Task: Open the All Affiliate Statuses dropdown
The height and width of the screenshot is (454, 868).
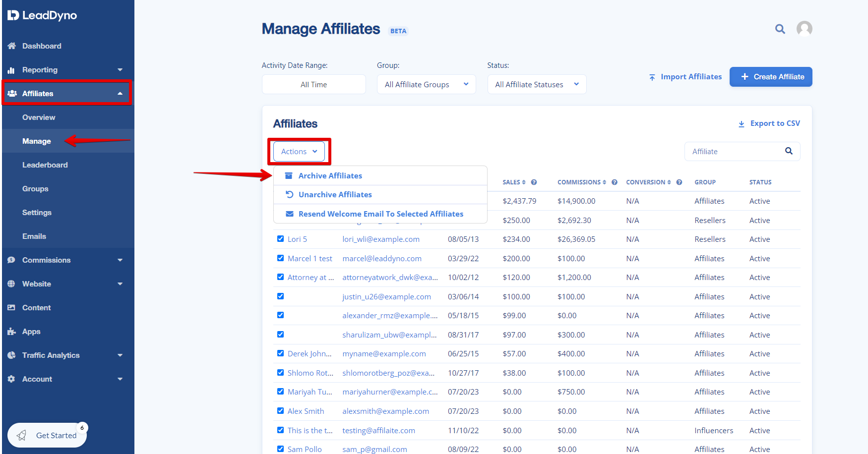Action: 537,84
